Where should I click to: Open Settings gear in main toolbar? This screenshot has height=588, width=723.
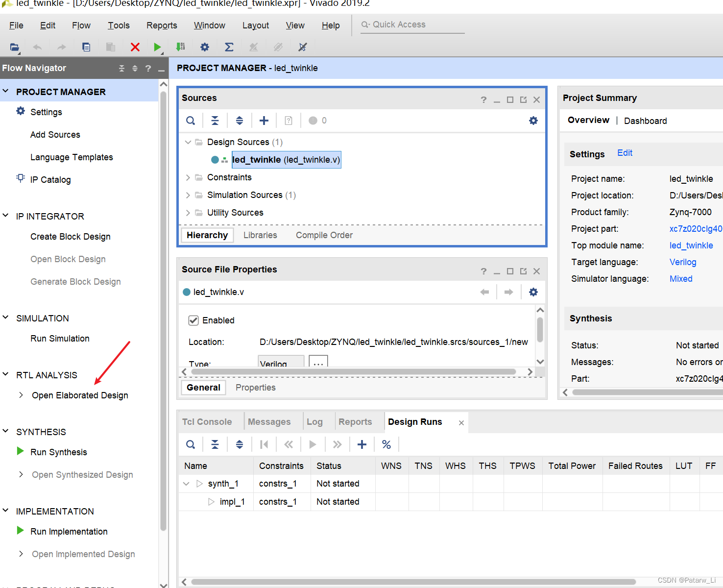point(205,47)
